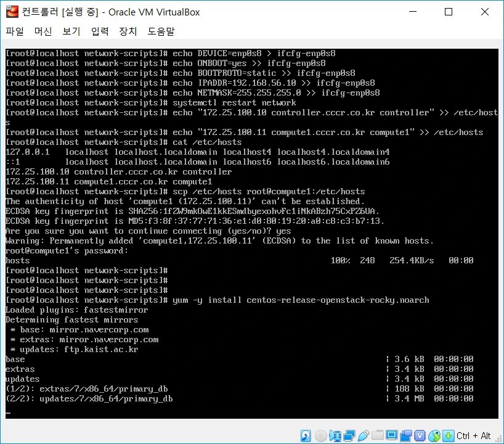This screenshot has height=444, width=504.
Task: Click the '(1/2): extras/7/x86_64/primary_db' row
Action: [240, 389]
